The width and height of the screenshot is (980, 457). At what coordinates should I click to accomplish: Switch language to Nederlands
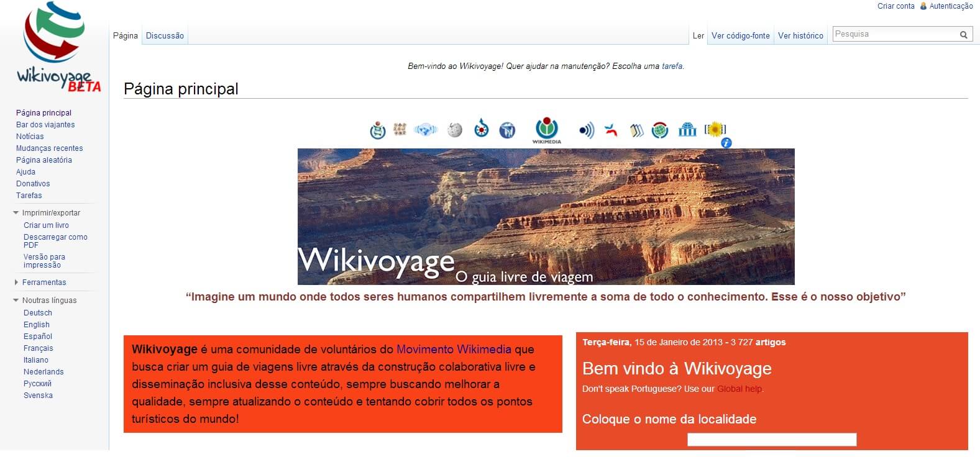(x=44, y=372)
